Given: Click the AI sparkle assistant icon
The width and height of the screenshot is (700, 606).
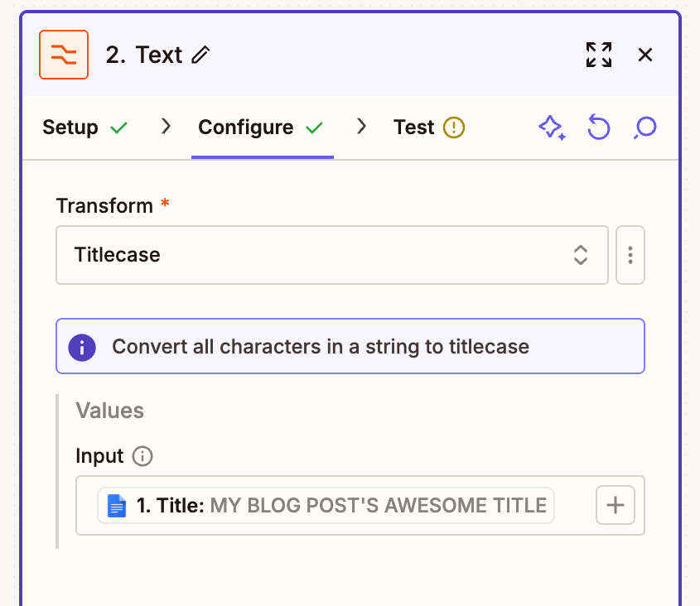Looking at the screenshot, I should 553,127.
